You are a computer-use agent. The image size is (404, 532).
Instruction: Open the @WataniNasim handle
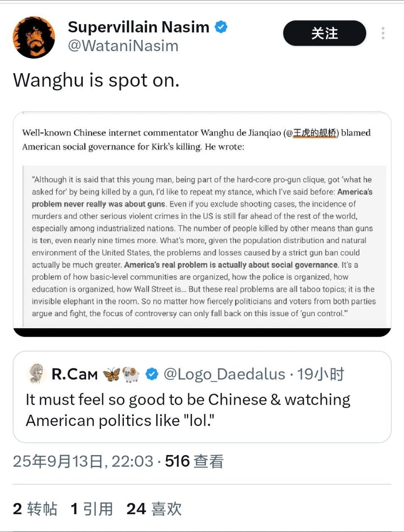(123, 46)
